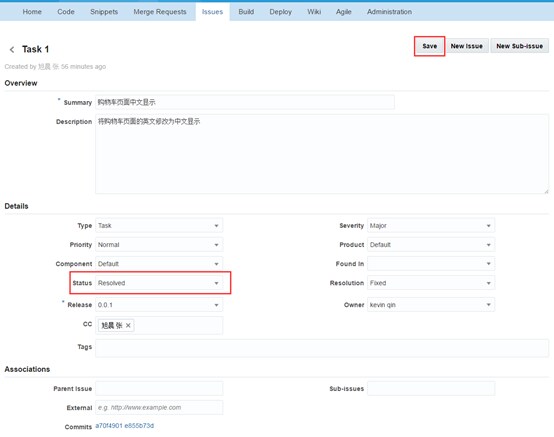The width and height of the screenshot is (554, 437).
Task: Switch to the Merge Requests tab
Action: [160, 12]
